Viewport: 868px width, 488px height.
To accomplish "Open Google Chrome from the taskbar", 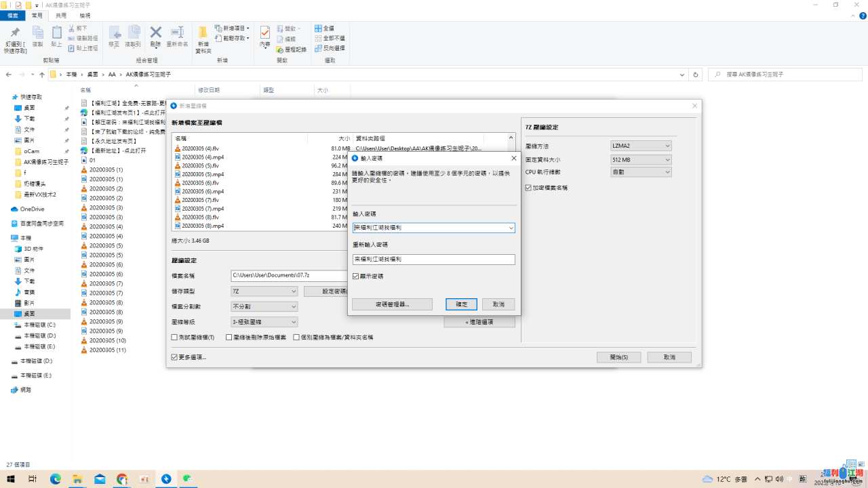I will pos(122,479).
